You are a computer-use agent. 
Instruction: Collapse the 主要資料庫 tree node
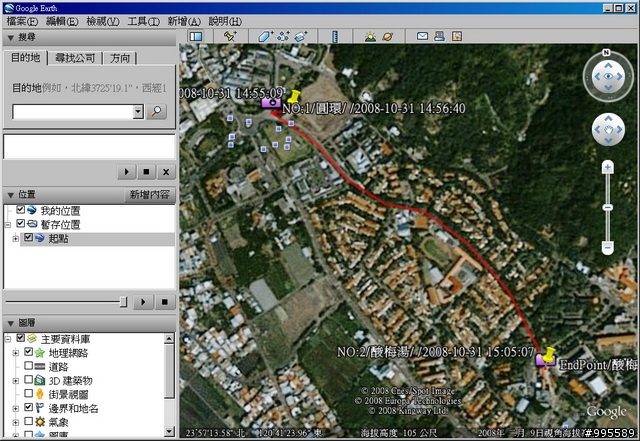coord(7,339)
